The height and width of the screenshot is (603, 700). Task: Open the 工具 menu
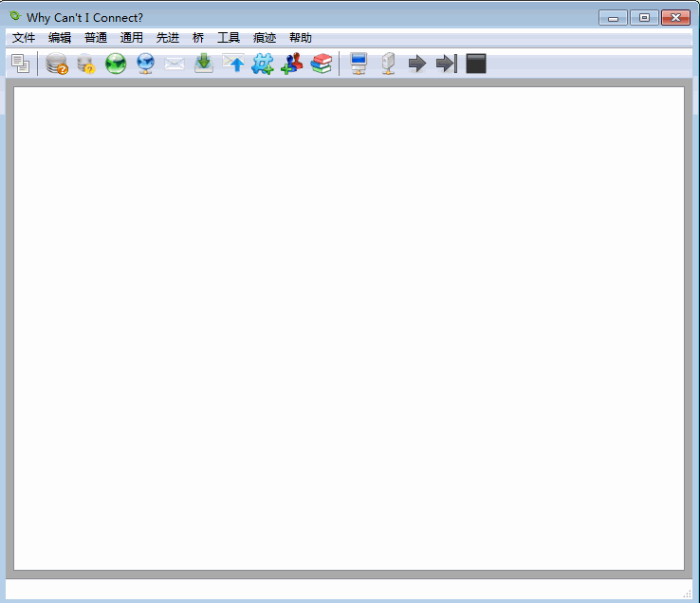(x=229, y=38)
